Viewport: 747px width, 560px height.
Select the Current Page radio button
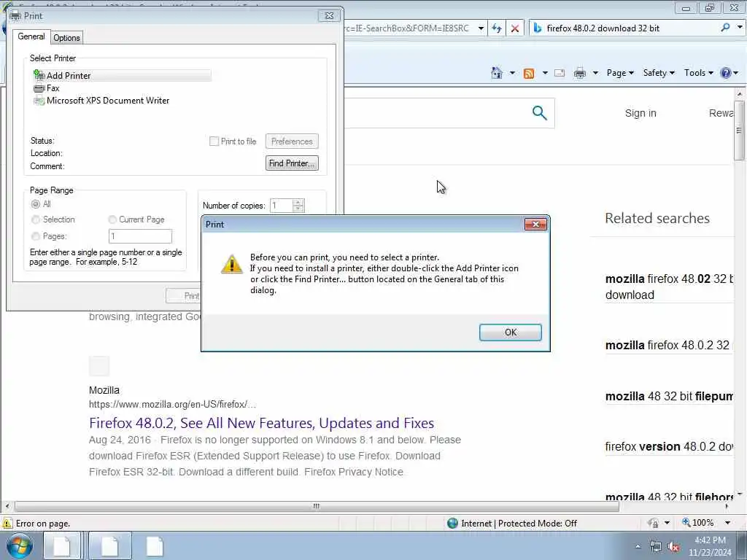[x=112, y=219]
